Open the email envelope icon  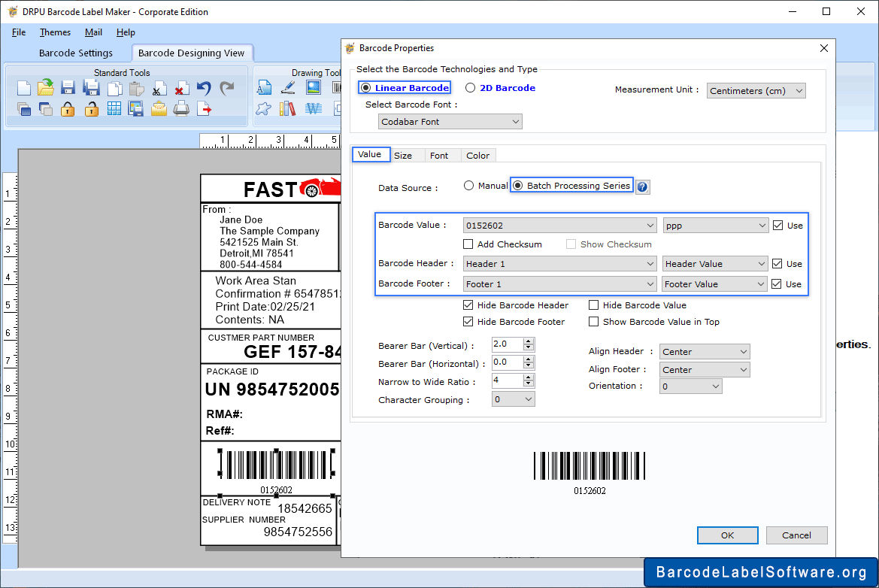pos(159,108)
